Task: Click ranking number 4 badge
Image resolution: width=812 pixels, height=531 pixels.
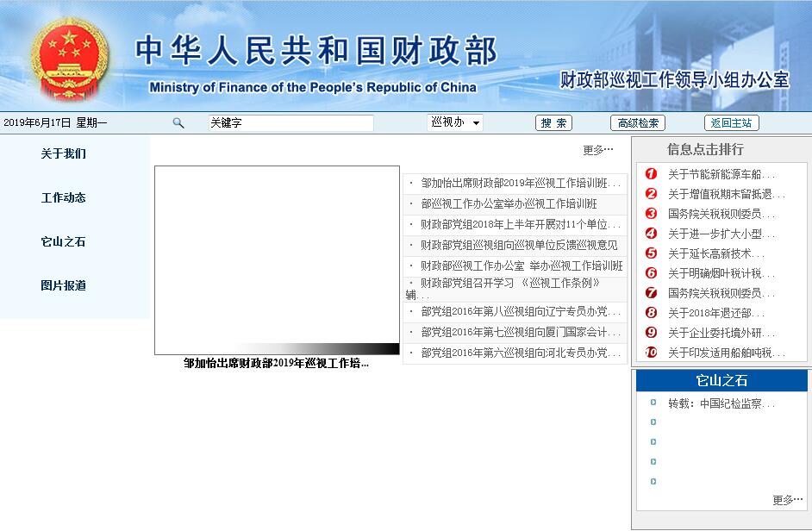Action: pos(651,234)
